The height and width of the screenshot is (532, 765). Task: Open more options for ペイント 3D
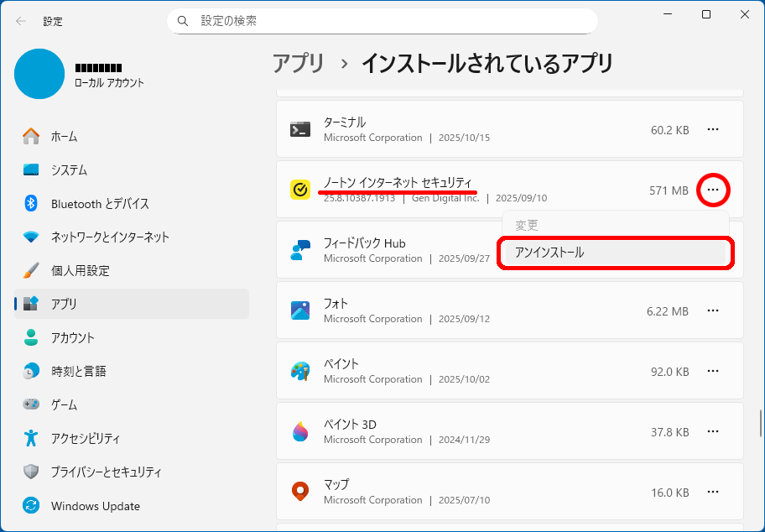tap(713, 431)
